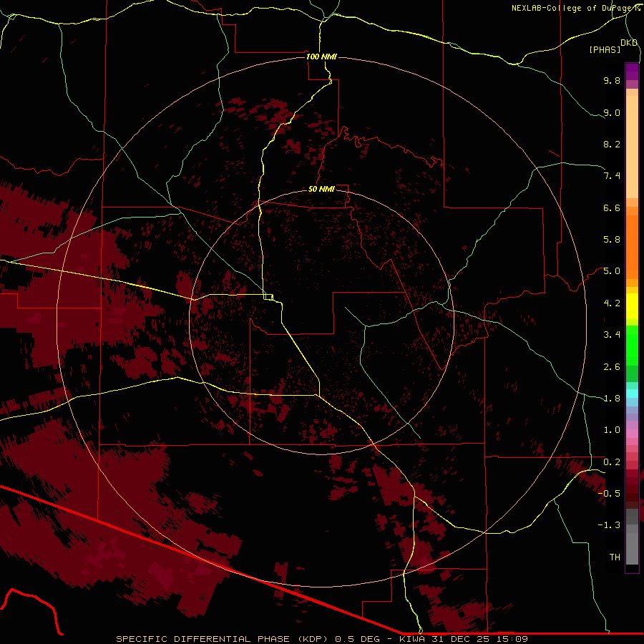Click the 1.8 legend value
644x644 pixels.
tap(612, 399)
